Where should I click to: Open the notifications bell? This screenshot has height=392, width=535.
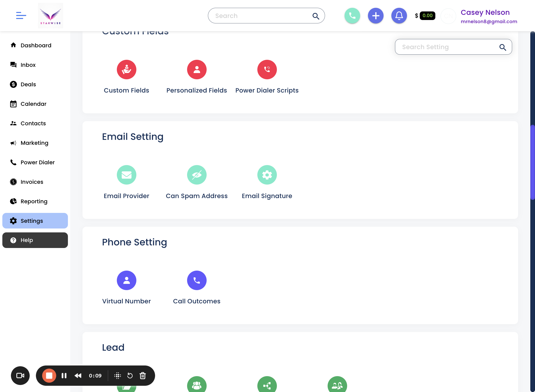point(399,16)
